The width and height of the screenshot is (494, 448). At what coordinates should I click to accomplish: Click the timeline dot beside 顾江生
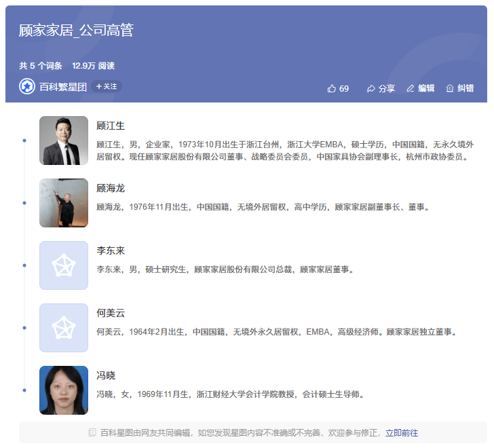pyautogui.click(x=24, y=141)
